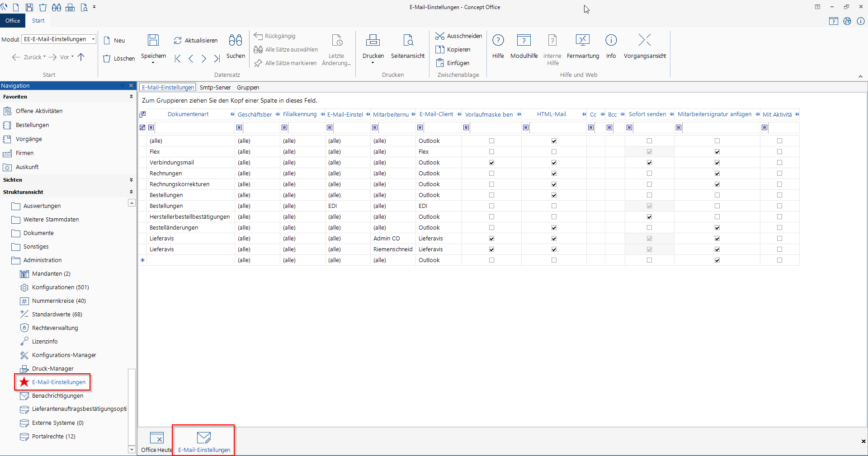Viewport: 868px width, 456px height.
Task: Jump to the last record arrow
Action: pyautogui.click(x=217, y=59)
